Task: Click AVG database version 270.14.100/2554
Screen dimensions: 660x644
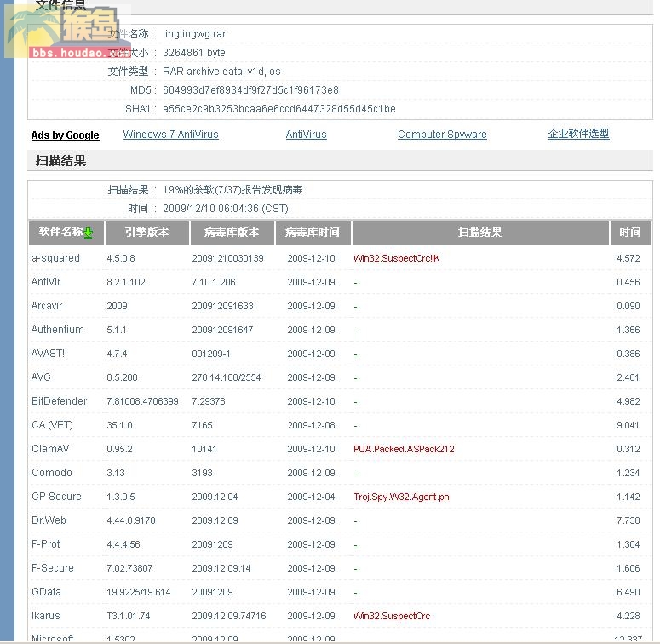Action: coord(227,377)
